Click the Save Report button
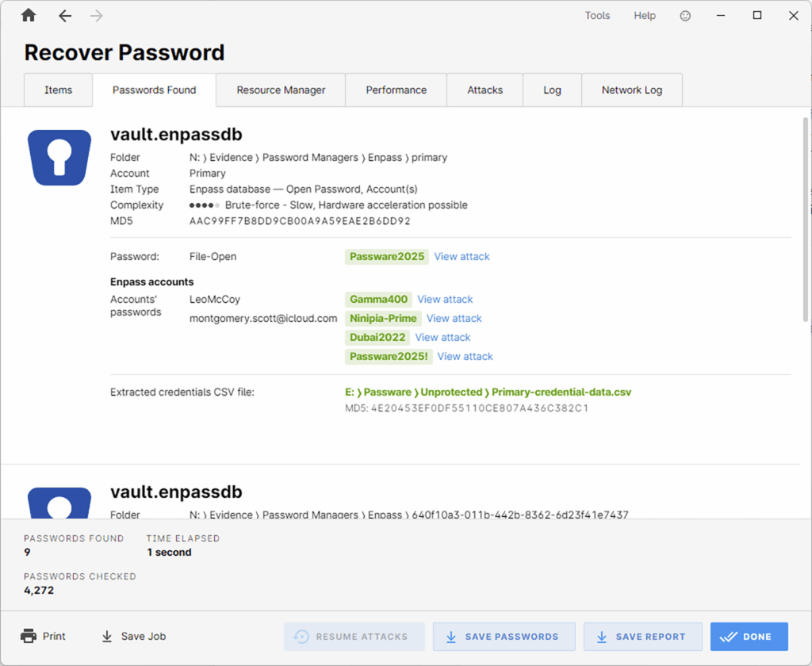This screenshot has height=666, width=812. pyautogui.click(x=642, y=637)
